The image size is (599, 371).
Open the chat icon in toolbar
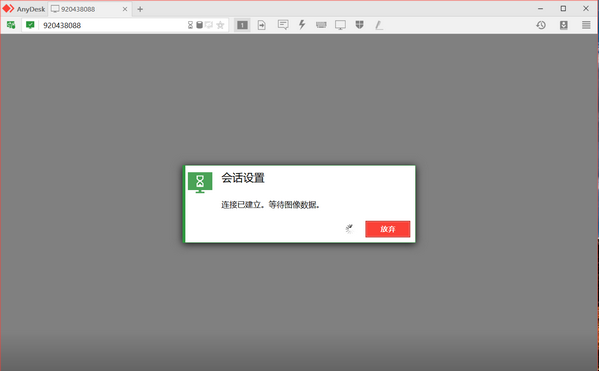[x=283, y=25]
